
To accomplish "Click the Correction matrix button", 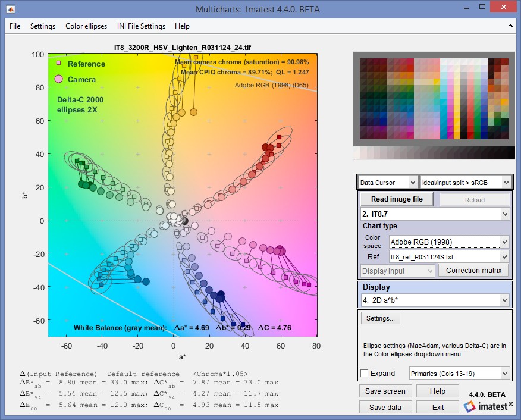I will click(473, 271).
